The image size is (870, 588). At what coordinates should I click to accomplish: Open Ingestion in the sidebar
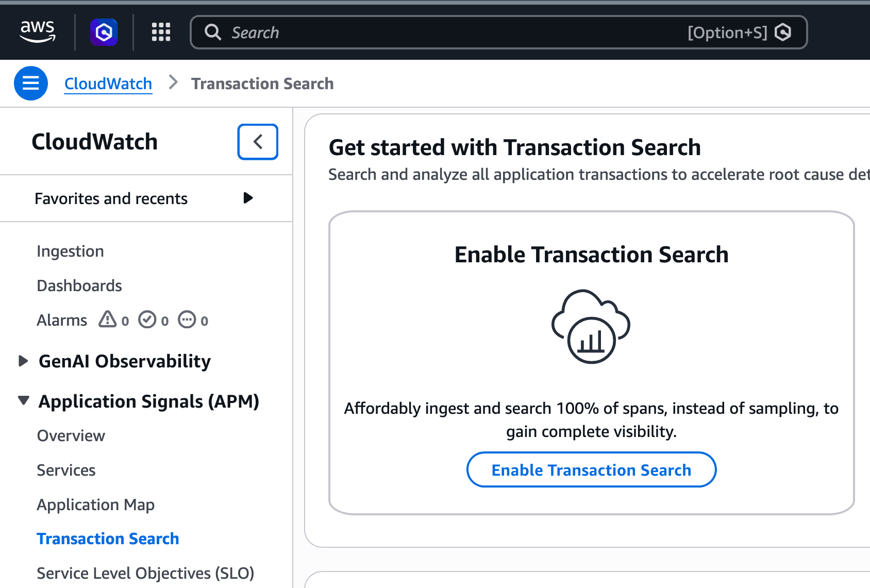coord(71,251)
